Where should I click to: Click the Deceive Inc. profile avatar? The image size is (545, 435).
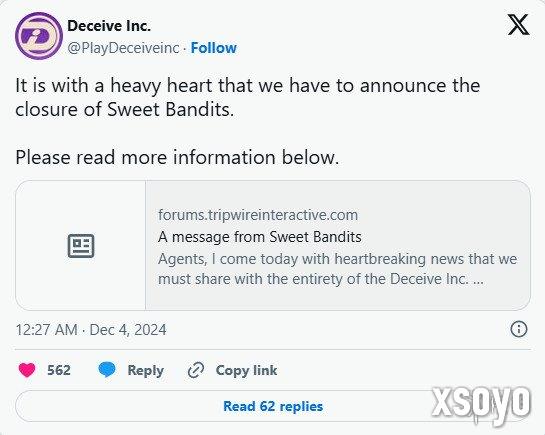pos(39,36)
